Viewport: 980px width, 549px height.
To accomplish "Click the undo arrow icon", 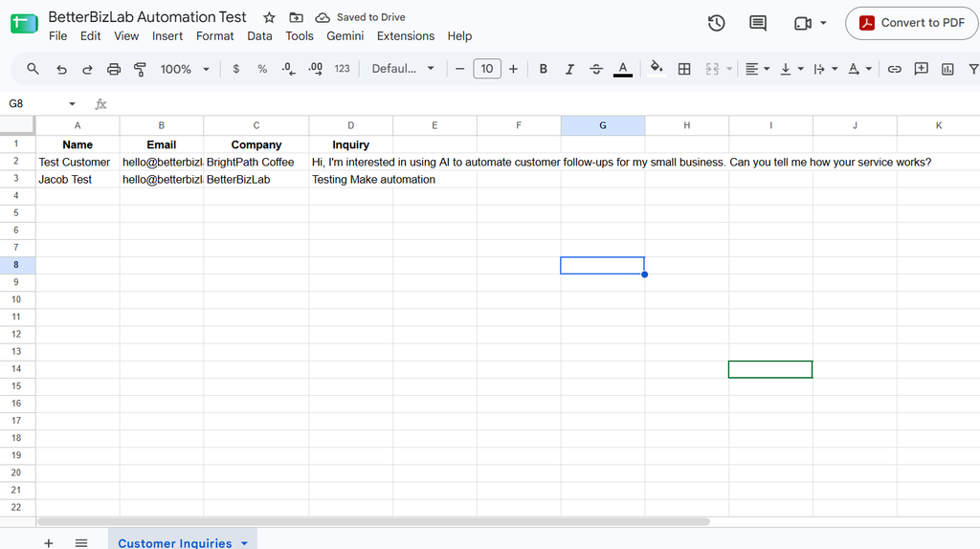I will [61, 69].
